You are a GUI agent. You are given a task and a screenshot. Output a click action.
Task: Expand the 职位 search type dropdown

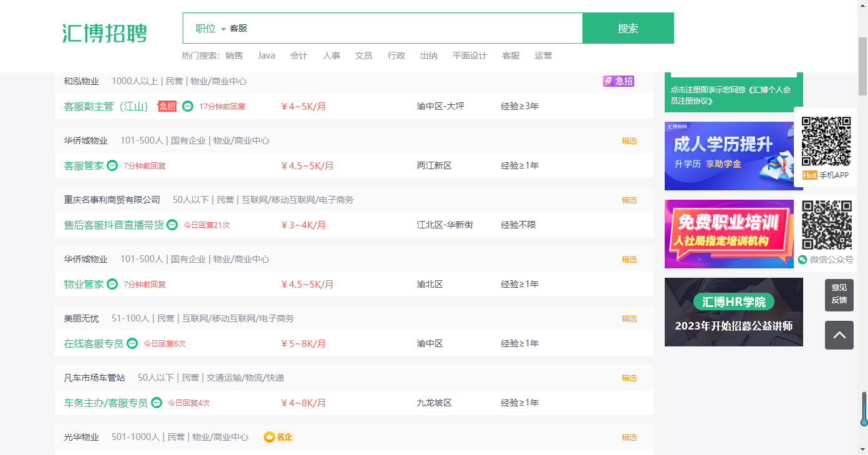point(210,29)
